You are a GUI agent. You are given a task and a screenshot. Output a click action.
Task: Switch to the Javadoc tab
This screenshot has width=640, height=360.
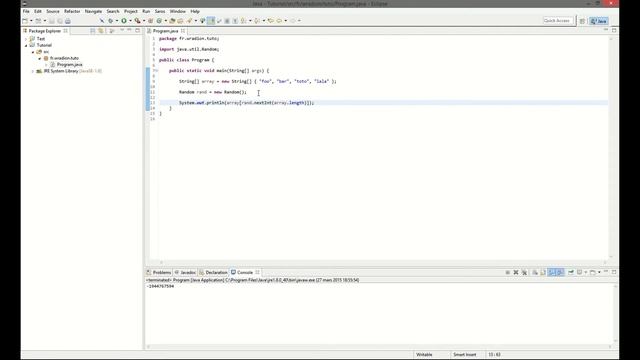click(x=185, y=272)
